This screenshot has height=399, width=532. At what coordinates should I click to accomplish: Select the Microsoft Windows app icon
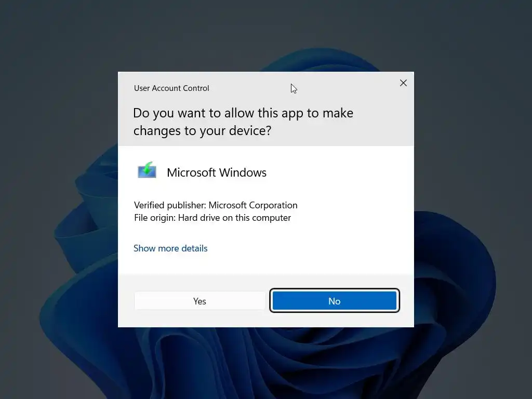coord(147,170)
